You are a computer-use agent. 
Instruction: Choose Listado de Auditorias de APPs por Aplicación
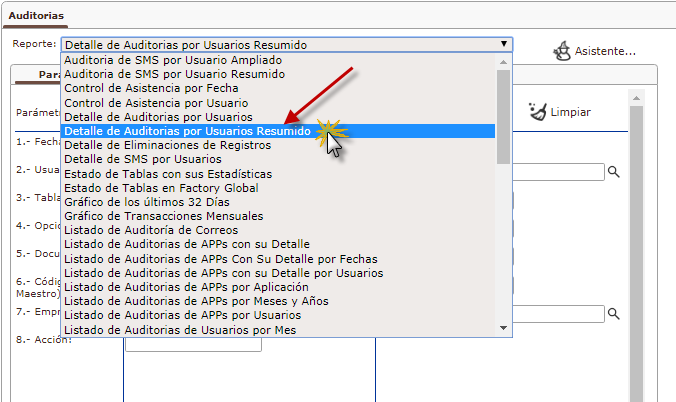186,287
